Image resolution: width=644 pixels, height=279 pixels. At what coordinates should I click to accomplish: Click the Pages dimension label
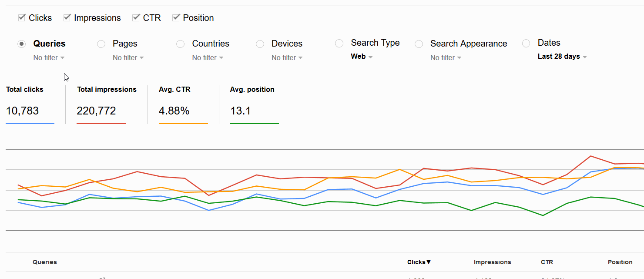[x=125, y=44]
